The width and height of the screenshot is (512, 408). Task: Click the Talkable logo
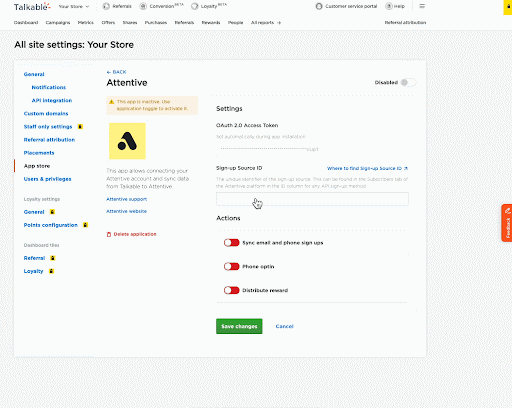[32, 7]
